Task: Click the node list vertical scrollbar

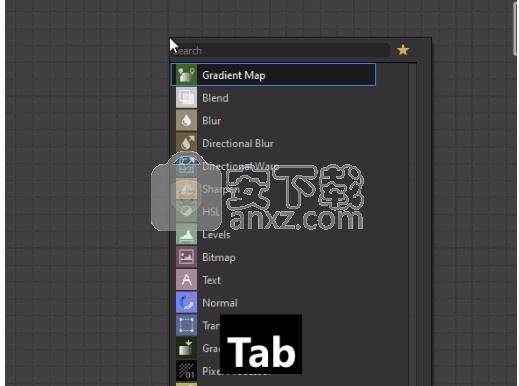Action: (x=413, y=224)
